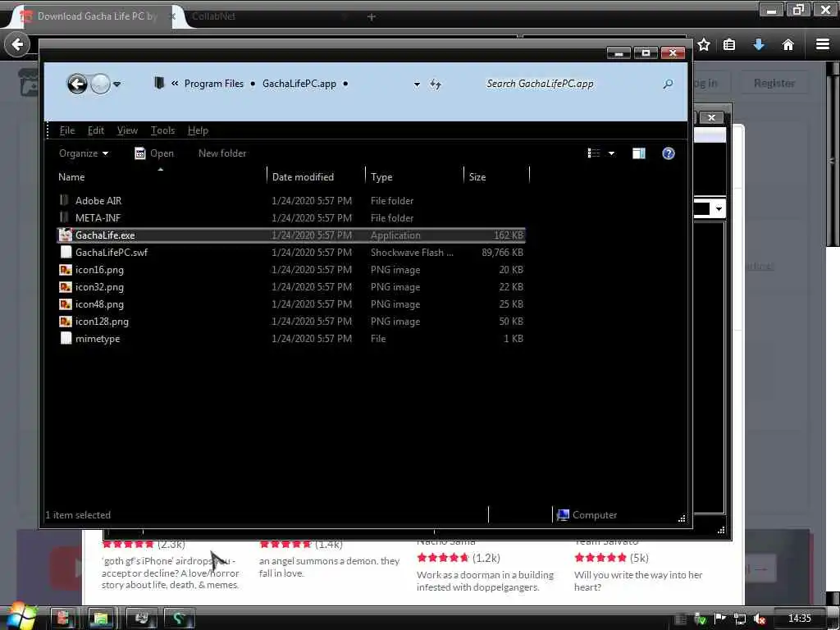
Task: Select the Adobe AIR folder
Action: pos(98,200)
